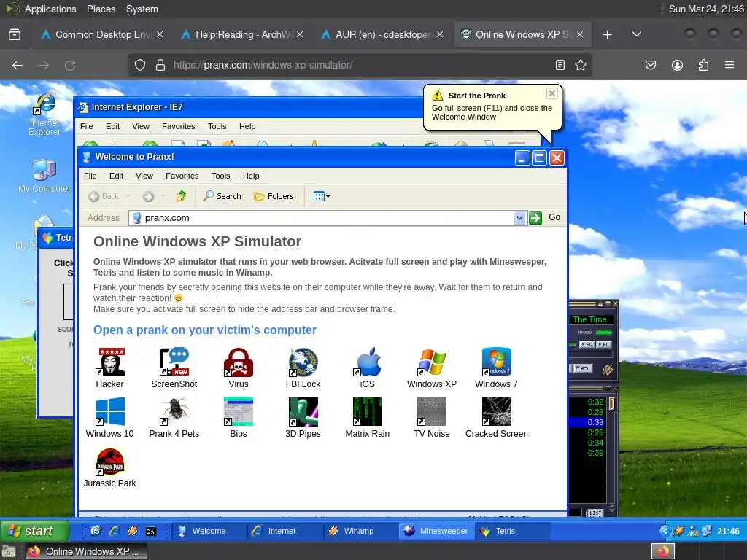Image resolution: width=747 pixels, height=560 pixels.
Task: Click the Back button in Welcome window
Action: tap(104, 196)
